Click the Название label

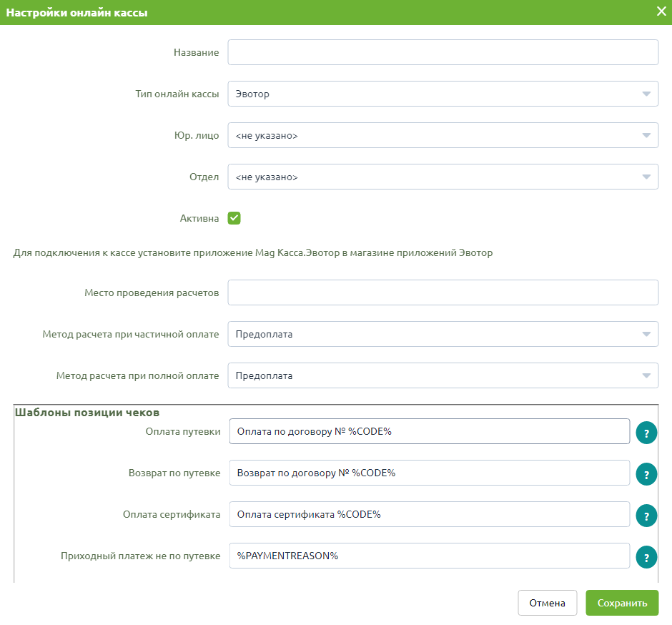[x=197, y=52]
